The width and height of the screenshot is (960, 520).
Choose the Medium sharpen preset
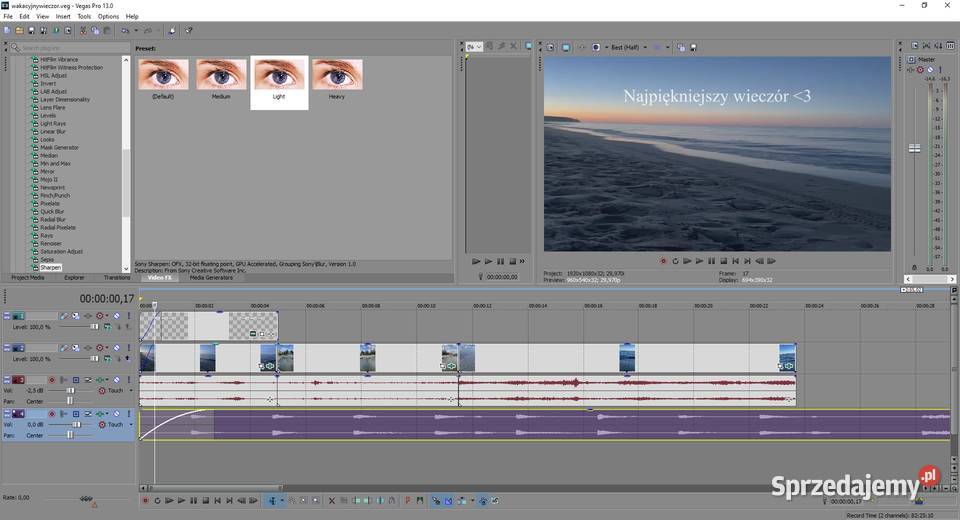(x=221, y=75)
